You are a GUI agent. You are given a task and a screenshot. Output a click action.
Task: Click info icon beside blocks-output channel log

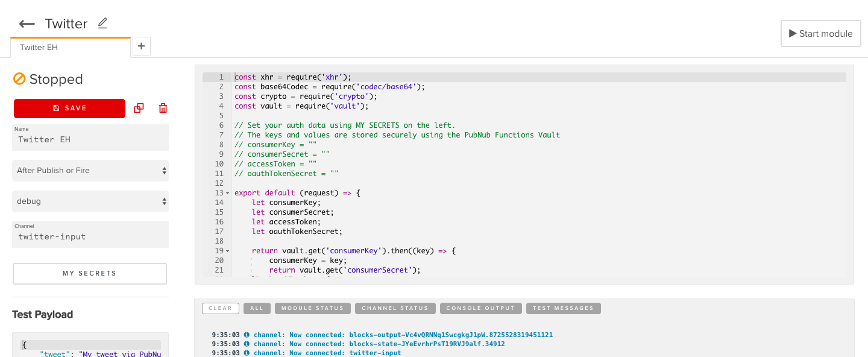coord(247,334)
